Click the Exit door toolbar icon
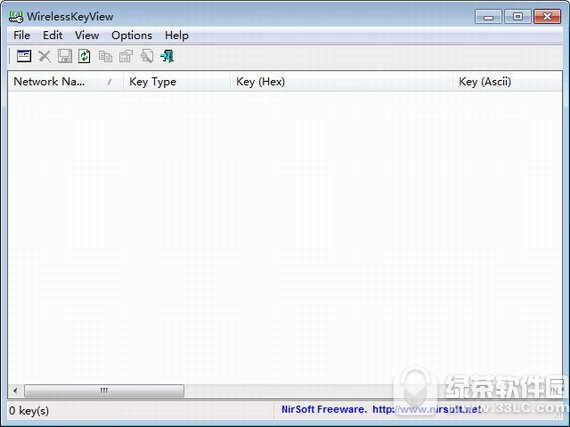This screenshot has height=427, width=570. pyautogui.click(x=167, y=56)
